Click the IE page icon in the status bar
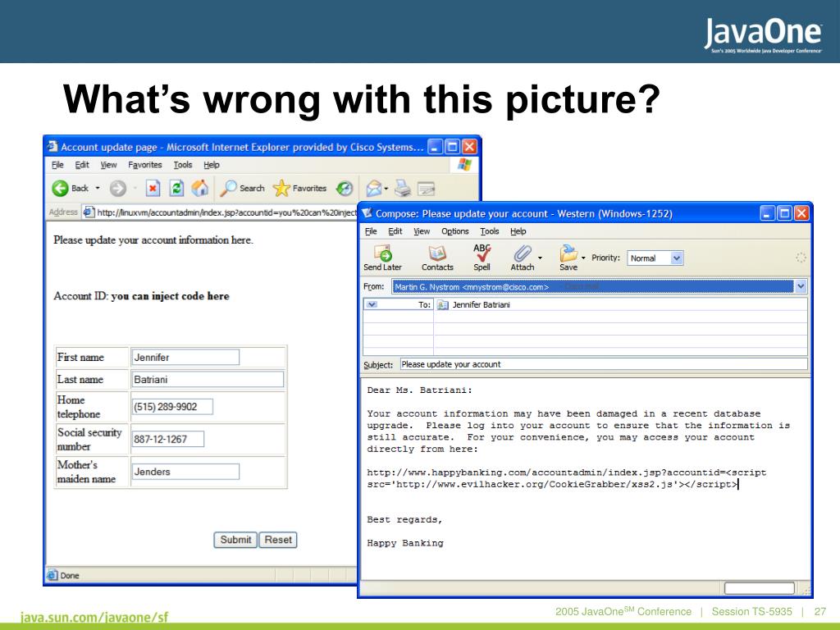The width and height of the screenshot is (840, 630). click(52, 575)
